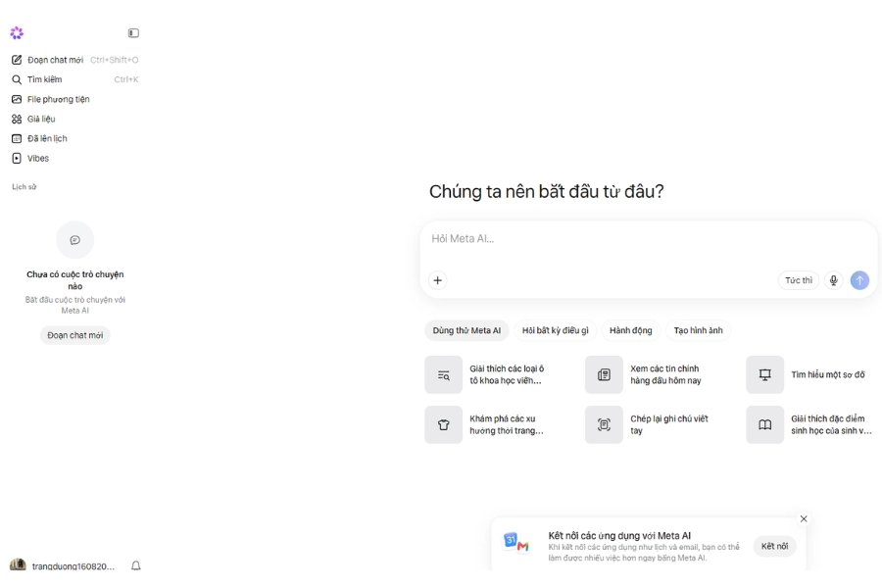Add attachment with the plus button
Viewport: 882px width, 588px height.
(438, 280)
